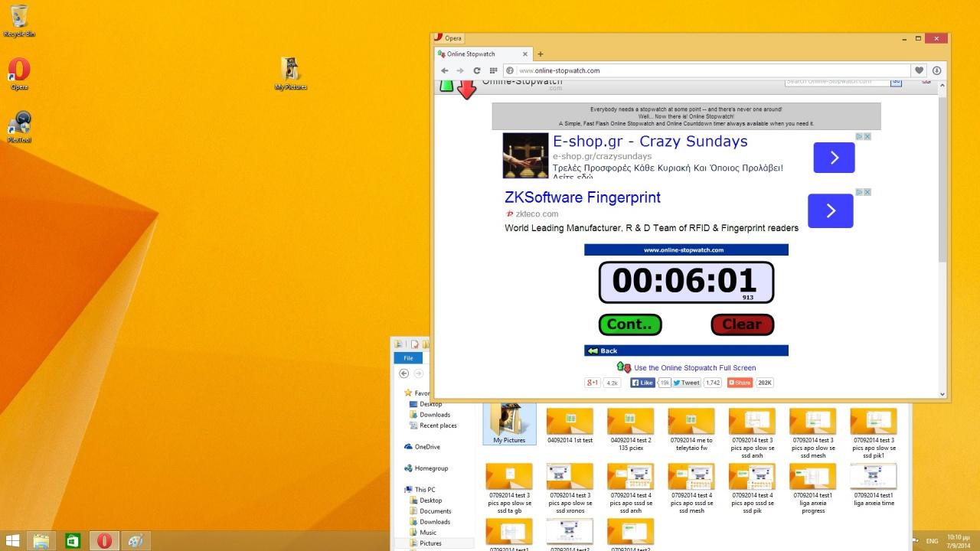The width and height of the screenshot is (980, 551).
Task: Select 07092014 test1 liga anxeia progress thumbnail
Action: click(812, 488)
